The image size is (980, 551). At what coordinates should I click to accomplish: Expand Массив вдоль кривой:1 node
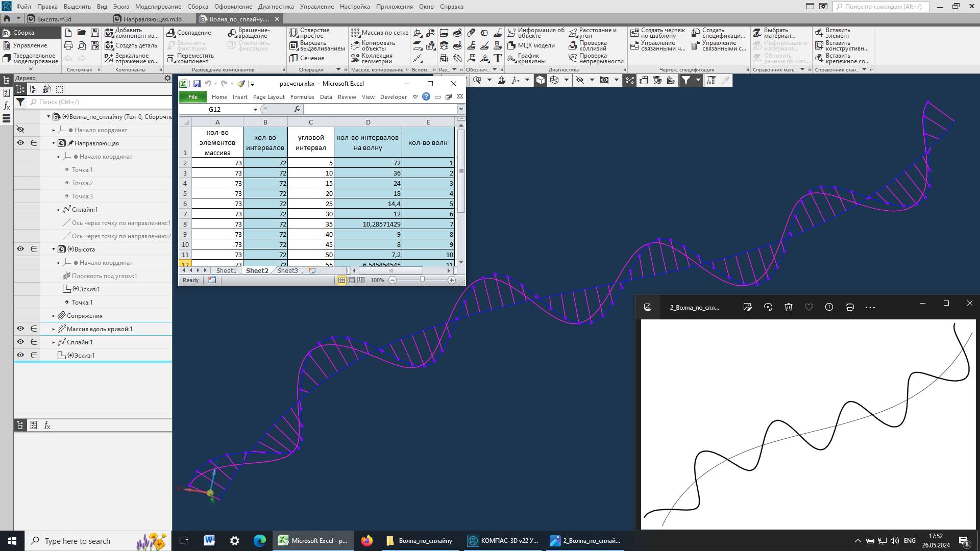coord(54,329)
